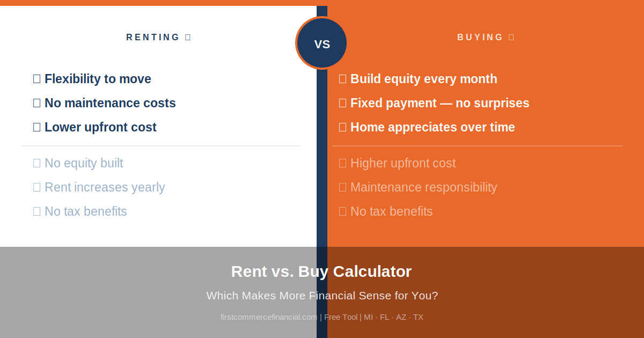
Task: Click the bullet icon before No maintenance costs
Action: tap(36, 103)
